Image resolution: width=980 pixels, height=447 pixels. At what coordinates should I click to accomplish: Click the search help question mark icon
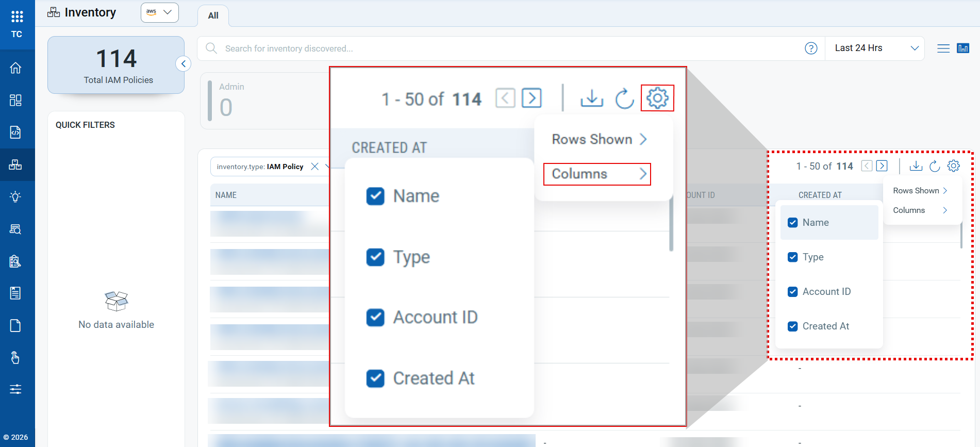811,48
